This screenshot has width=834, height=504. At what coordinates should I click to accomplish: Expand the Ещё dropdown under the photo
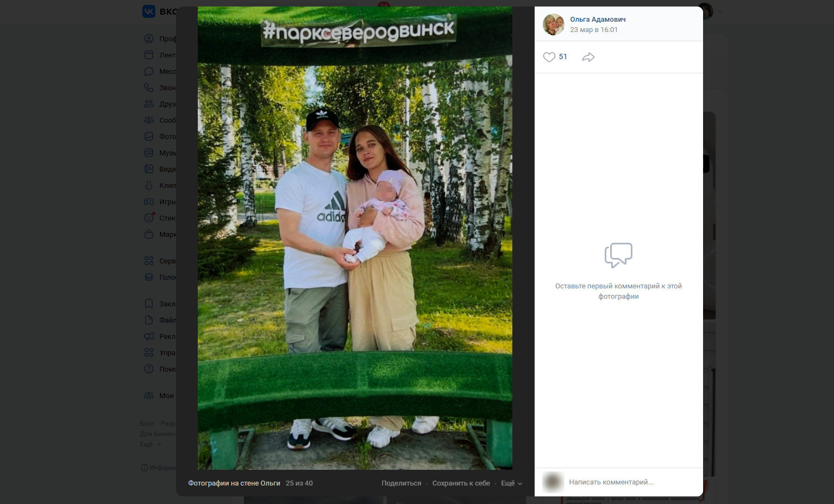click(511, 483)
